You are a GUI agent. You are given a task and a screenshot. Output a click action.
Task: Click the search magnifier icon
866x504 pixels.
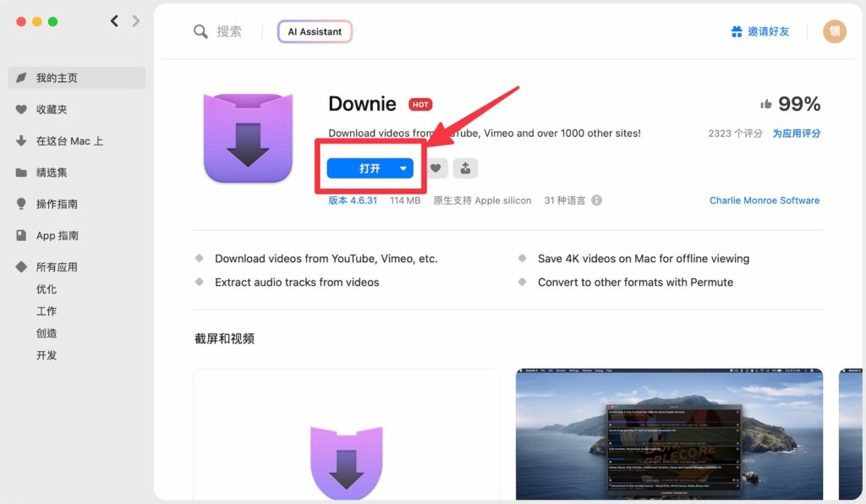(x=200, y=31)
